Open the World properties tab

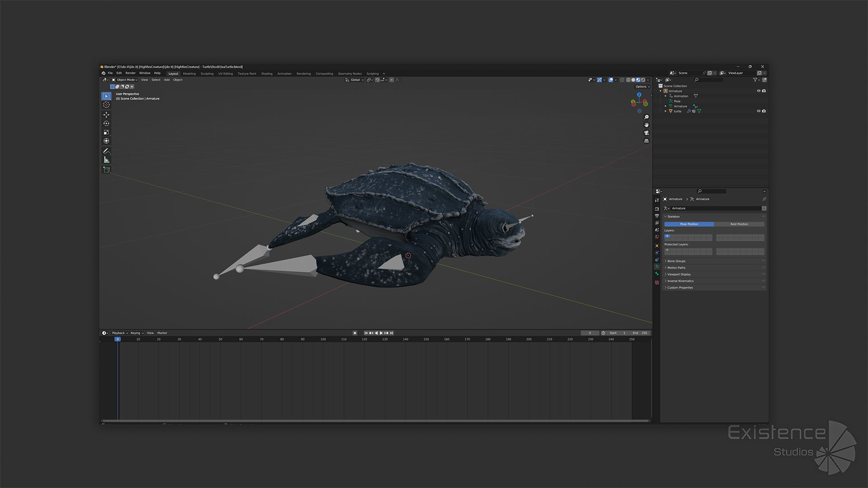657,237
